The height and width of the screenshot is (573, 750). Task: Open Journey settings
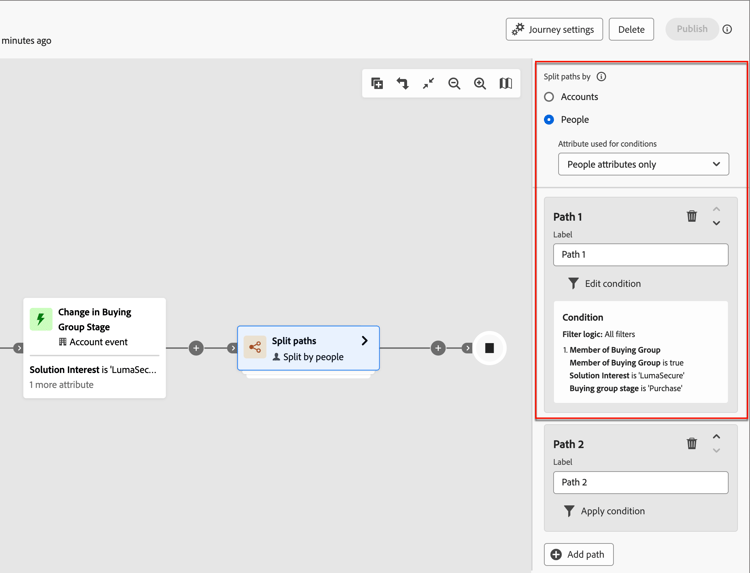pos(554,29)
